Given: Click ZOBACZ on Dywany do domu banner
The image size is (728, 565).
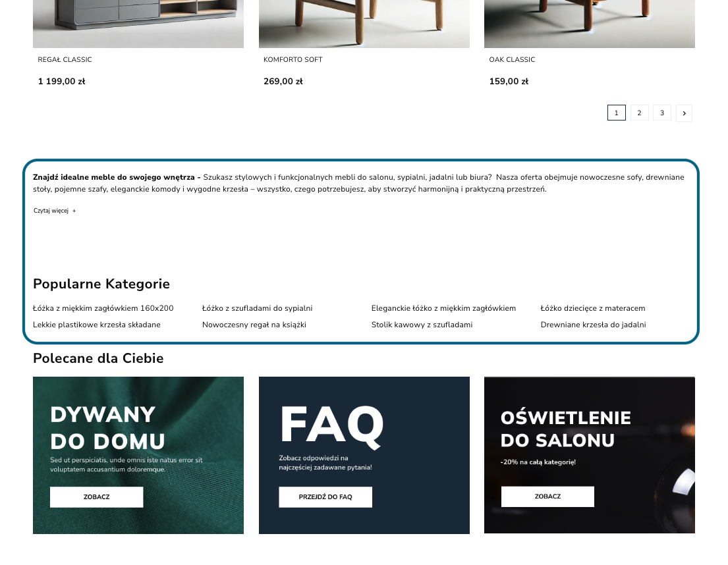Looking at the screenshot, I should [x=97, y=497].
